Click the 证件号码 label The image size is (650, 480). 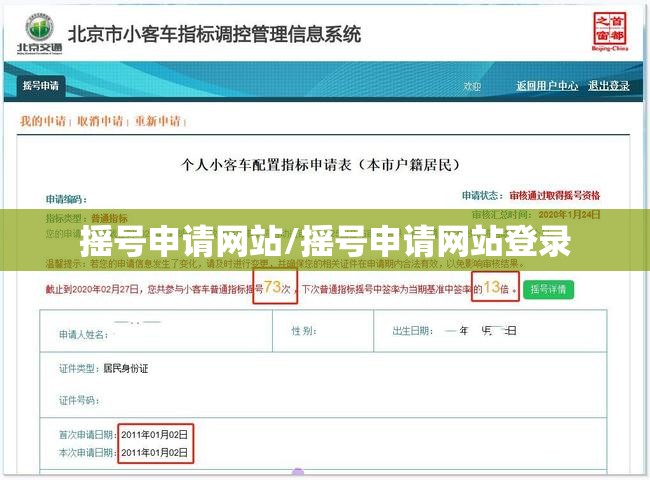point(79,400)
